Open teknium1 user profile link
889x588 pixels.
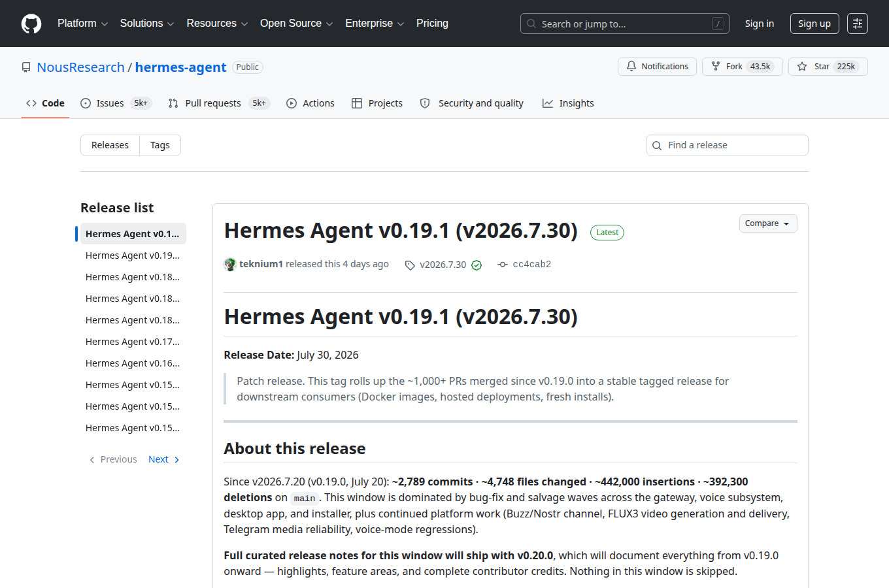click(261, 264)
